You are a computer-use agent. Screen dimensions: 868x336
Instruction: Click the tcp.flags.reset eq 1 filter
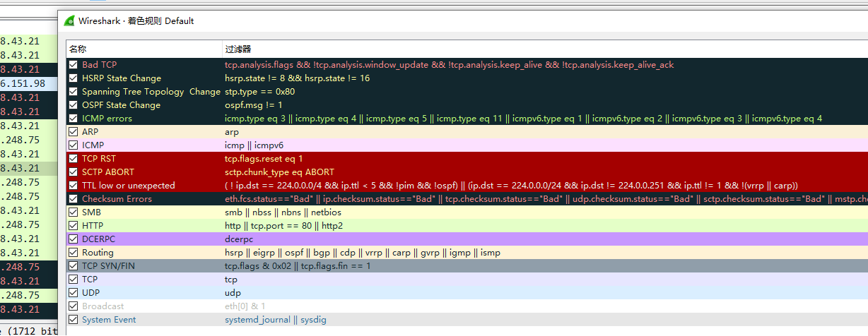click(x=264, y=159)
